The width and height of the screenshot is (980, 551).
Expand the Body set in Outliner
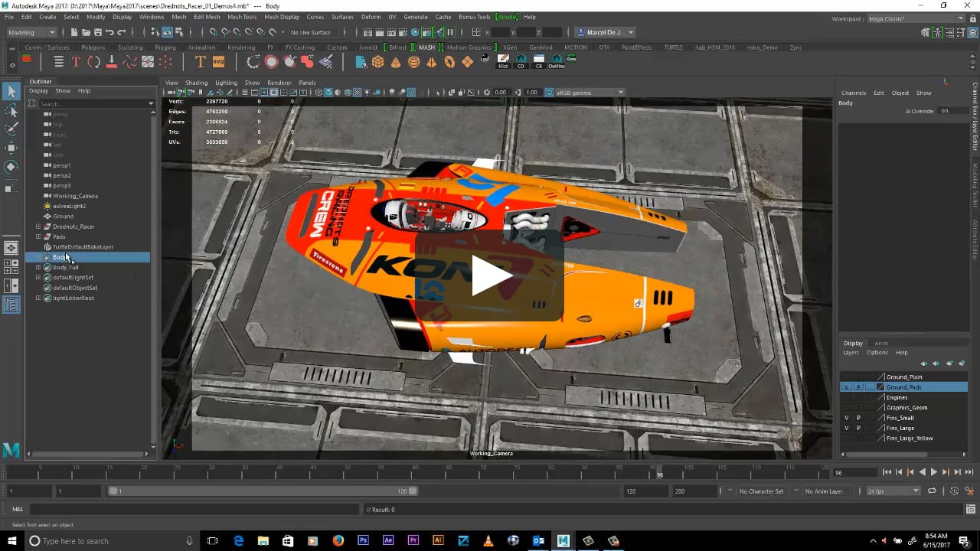[x=38, y=257]
